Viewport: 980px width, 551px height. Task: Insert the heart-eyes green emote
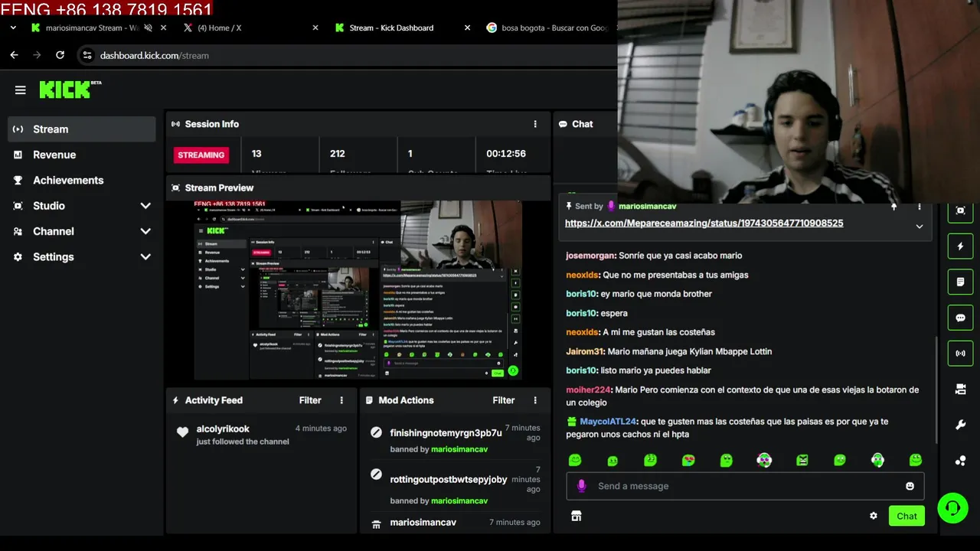pyautogui.click(x=688, y=460)
